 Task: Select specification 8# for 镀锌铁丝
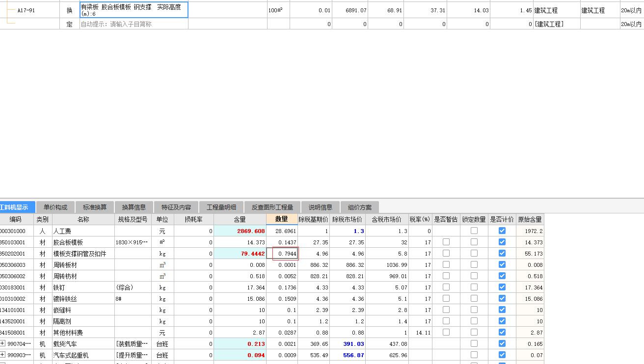point(133,298)
